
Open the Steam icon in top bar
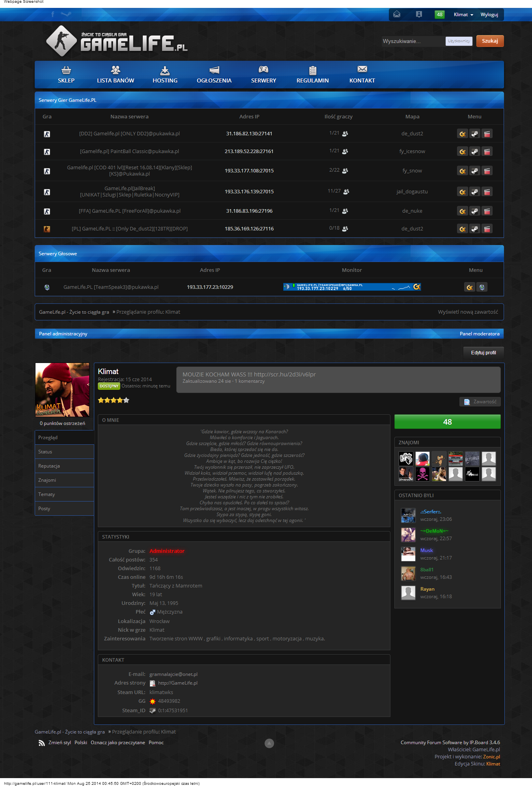(66, 14)
